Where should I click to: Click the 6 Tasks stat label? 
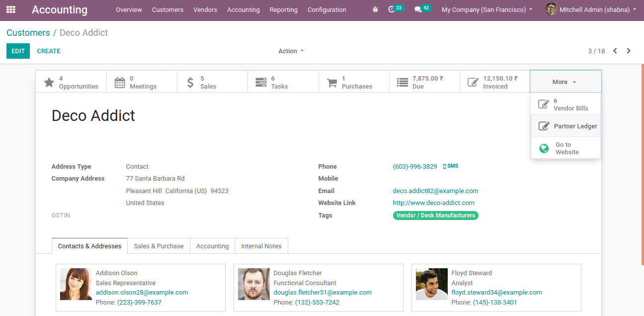[x=280, y=83]
